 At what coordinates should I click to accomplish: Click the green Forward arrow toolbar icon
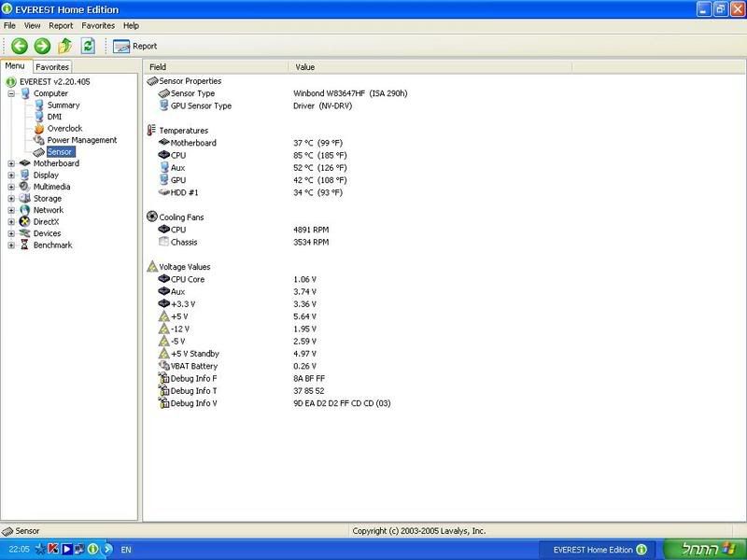pyautogui.click(x=42, y=46)
